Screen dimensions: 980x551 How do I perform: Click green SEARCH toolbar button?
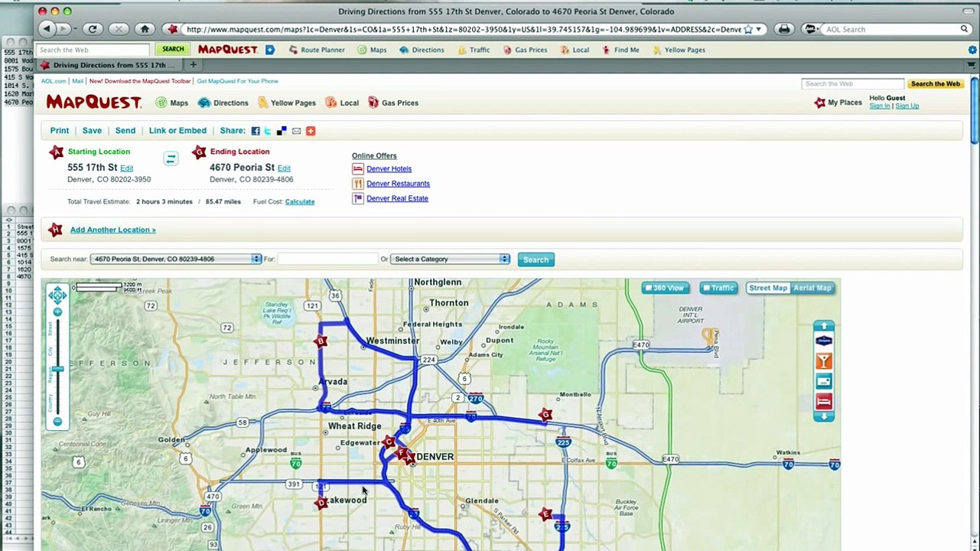[x=173, y=49]
